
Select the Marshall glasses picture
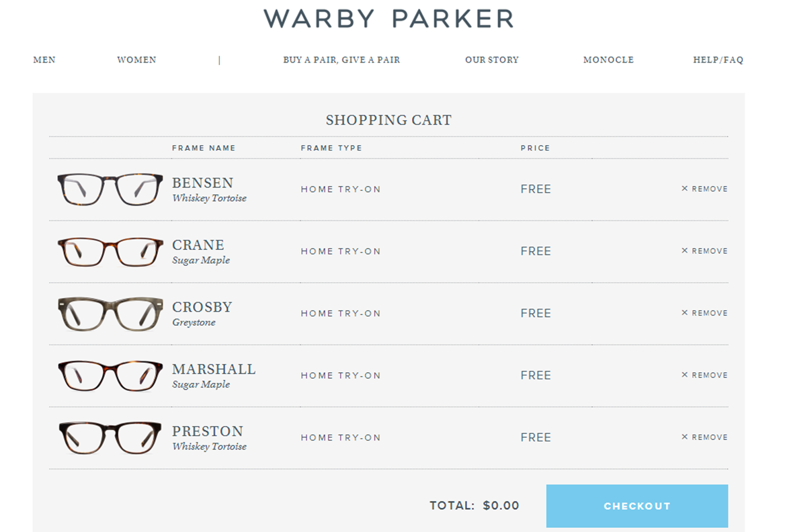click(x=110, y=375)
